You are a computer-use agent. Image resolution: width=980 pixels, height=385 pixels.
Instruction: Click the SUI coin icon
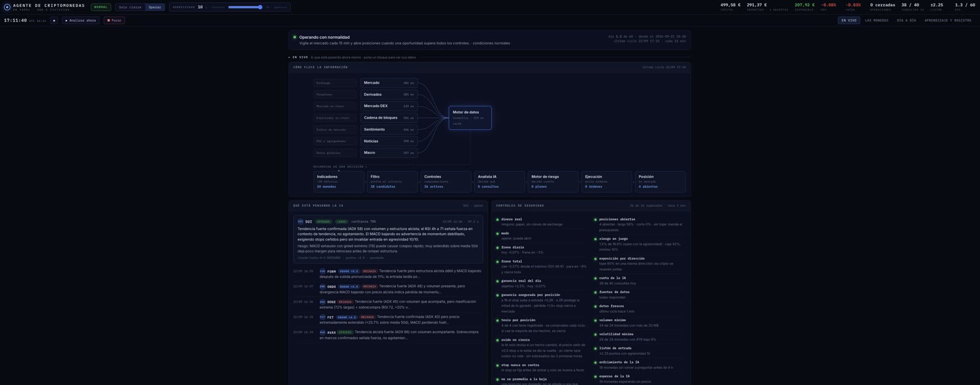pyautogui.click(x=300, y=221)
